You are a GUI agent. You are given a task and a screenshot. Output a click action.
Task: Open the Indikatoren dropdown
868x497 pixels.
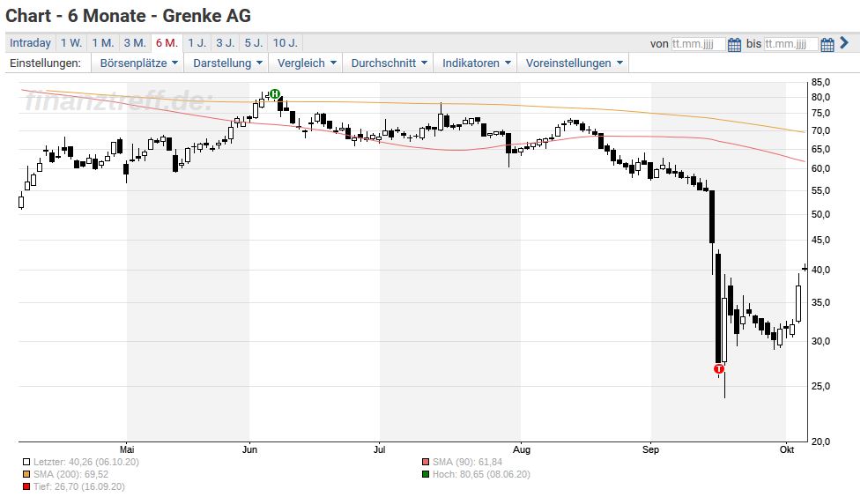[x=476, y=63]
